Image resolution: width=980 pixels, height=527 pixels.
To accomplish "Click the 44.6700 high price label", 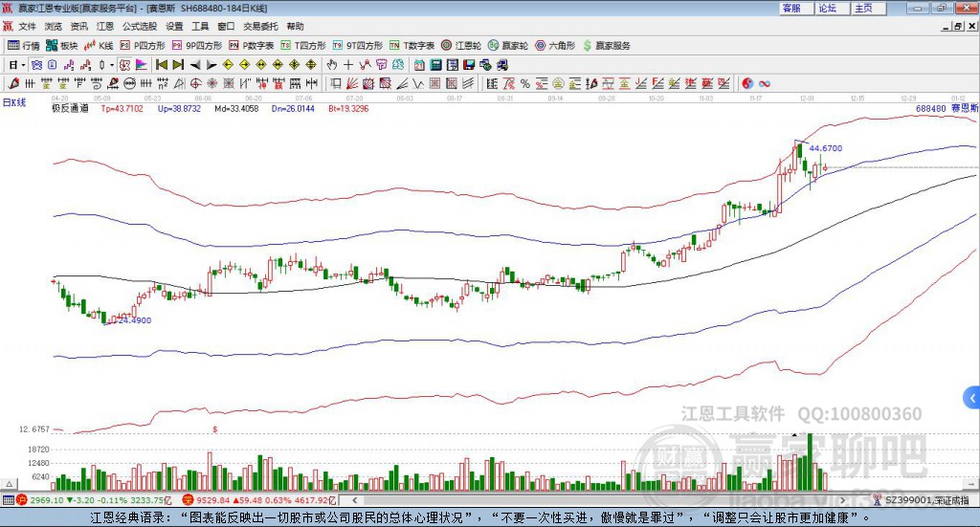I will (x=826, y=148).
